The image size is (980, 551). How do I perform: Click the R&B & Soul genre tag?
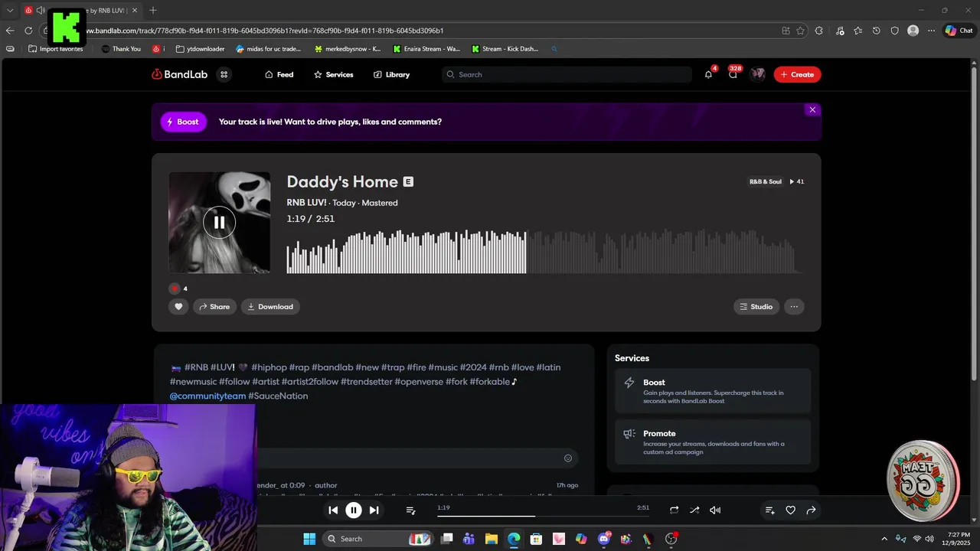coord(765,181)
